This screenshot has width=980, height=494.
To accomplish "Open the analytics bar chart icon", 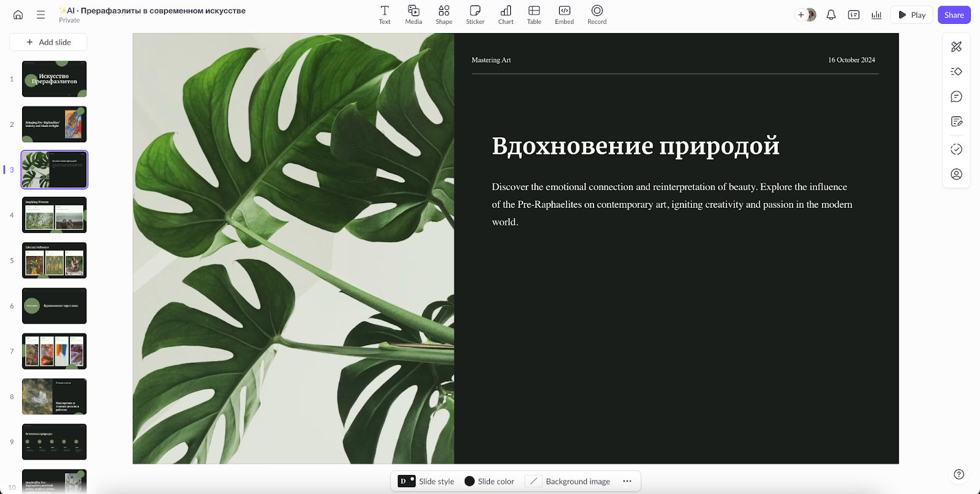I will pos(876,15).
